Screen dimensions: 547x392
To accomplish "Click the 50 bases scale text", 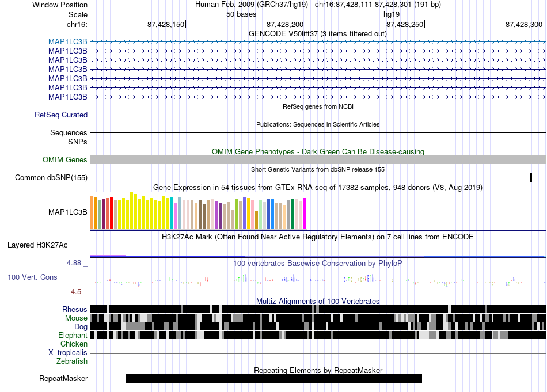I will pyautogui.click(x=241, y=14).
